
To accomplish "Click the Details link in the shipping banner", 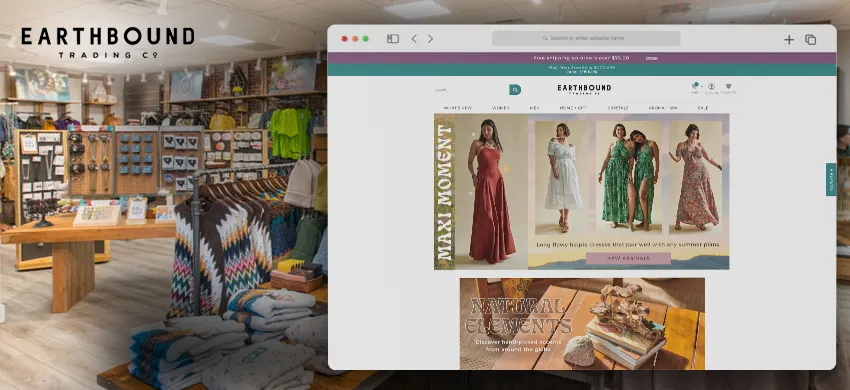I will [x=652, y=58].
